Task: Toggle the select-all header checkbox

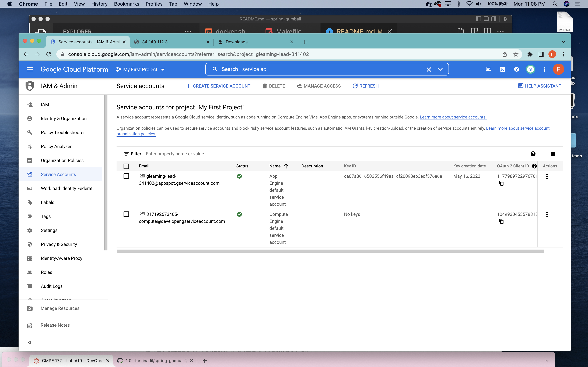Action: pyautogui.click(x=126, y=166)
